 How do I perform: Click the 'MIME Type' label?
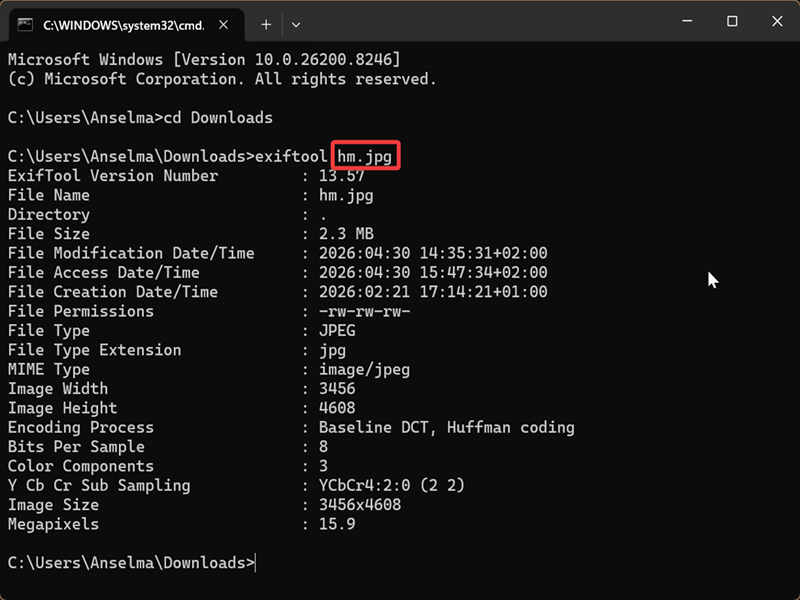[x=48, y=370]
